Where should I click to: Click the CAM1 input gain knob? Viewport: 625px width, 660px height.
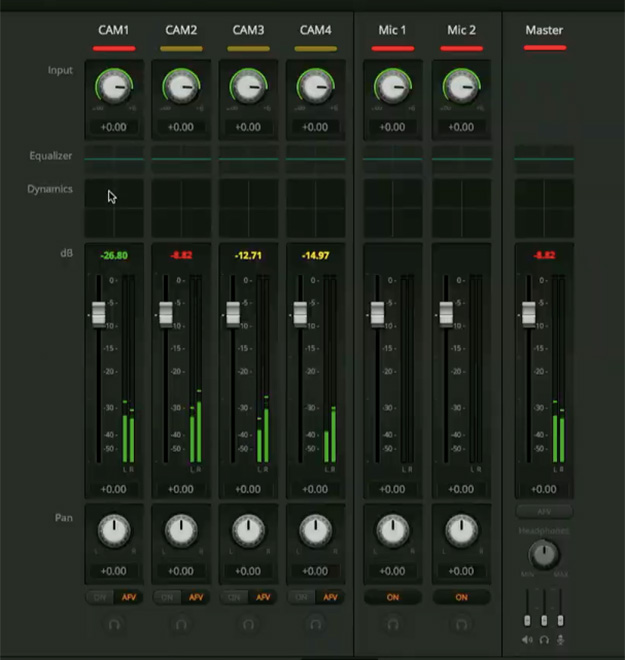[114, 87]
